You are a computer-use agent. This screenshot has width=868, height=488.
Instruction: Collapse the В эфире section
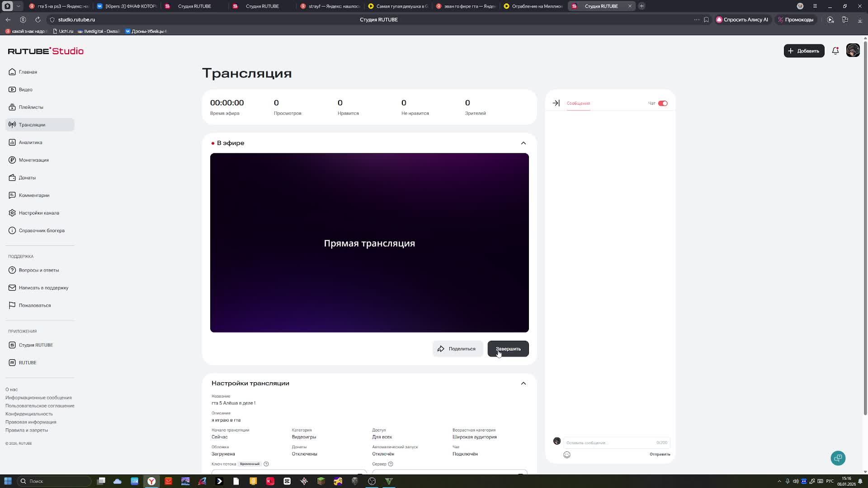click(523, 143)
